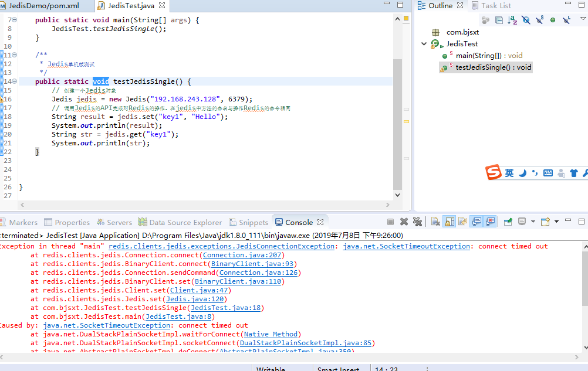Open the JedisTest.java:18 stack trace link
The image size is (588, 371).
(x=225, y=308)
